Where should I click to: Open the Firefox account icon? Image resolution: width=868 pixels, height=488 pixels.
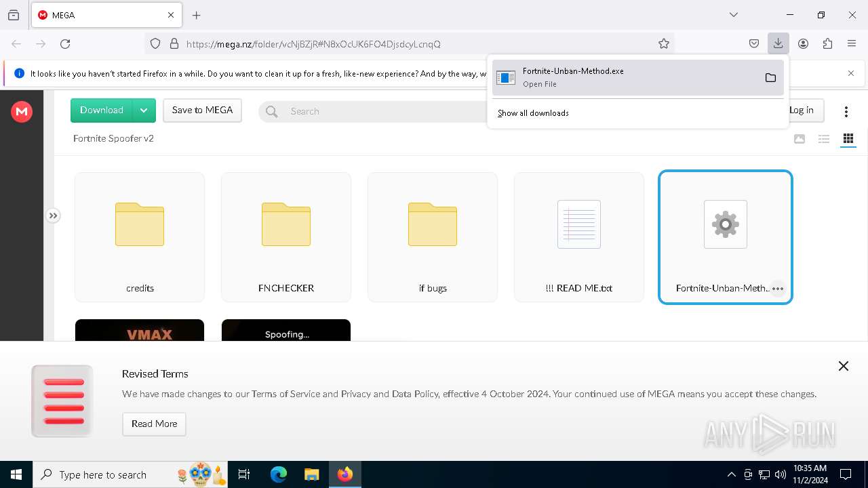(803, 43)
